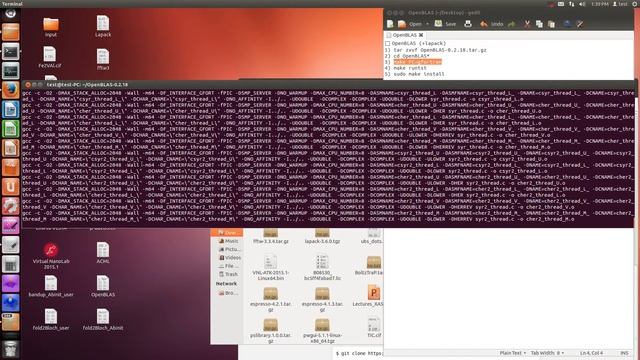
Task: Click the Ln 4, Col 4 status text
Action: coord(591,353)
